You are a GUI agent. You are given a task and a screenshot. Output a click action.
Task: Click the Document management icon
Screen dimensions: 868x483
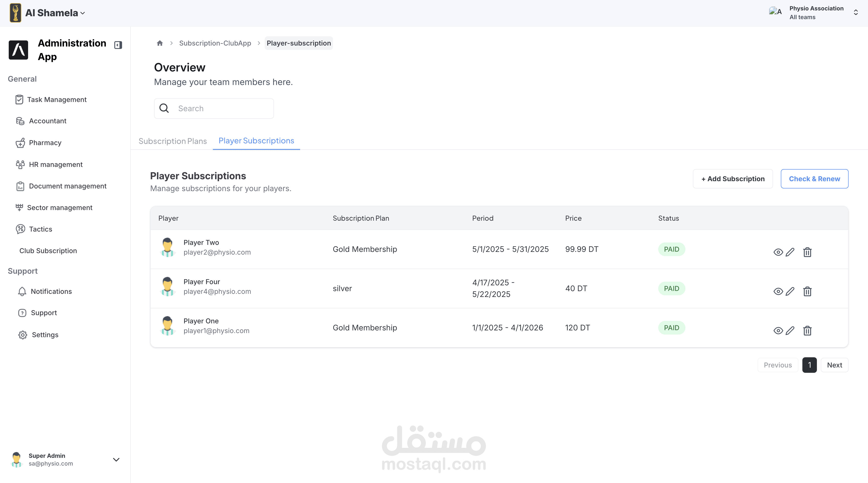[20, 186]
